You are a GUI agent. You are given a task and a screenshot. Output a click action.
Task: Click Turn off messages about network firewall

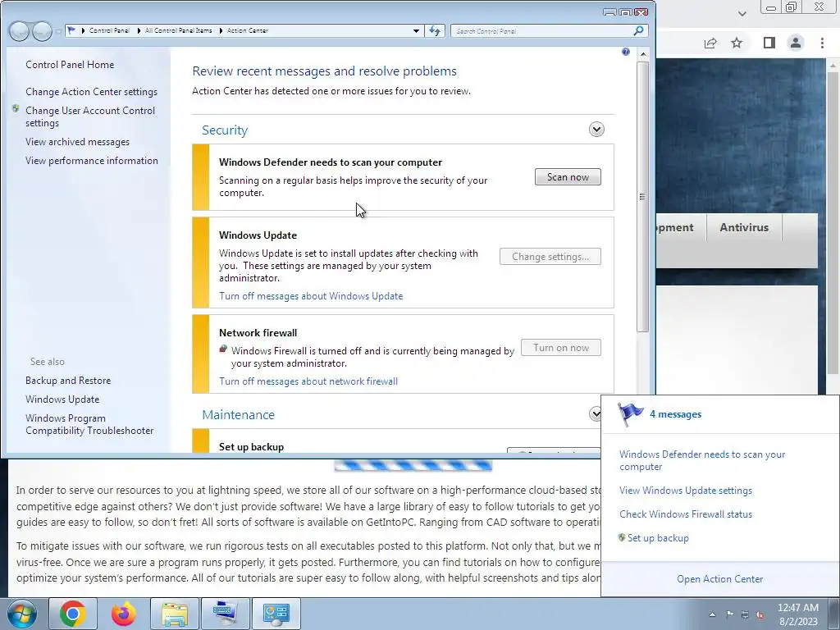click(308, 381)
